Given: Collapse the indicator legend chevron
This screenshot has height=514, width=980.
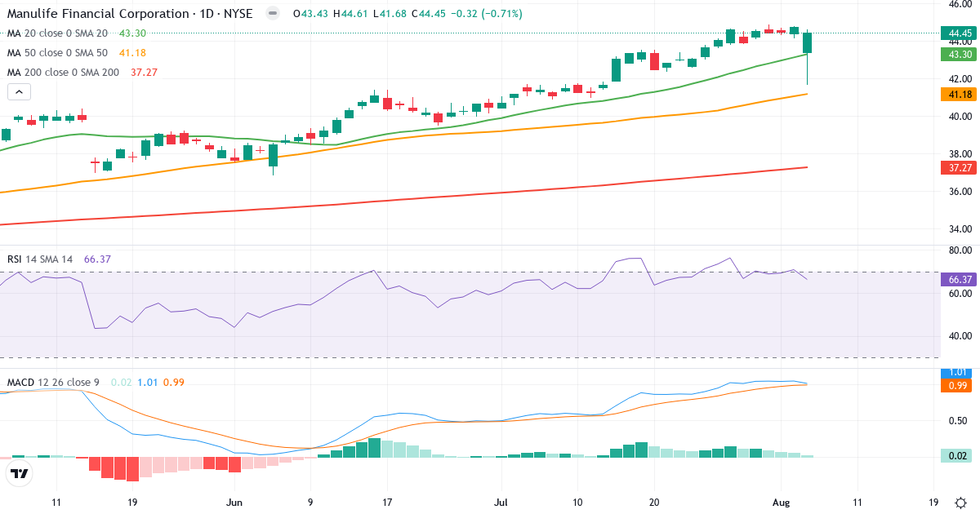Looking at the screenshot, I should (x=19, y=91).
